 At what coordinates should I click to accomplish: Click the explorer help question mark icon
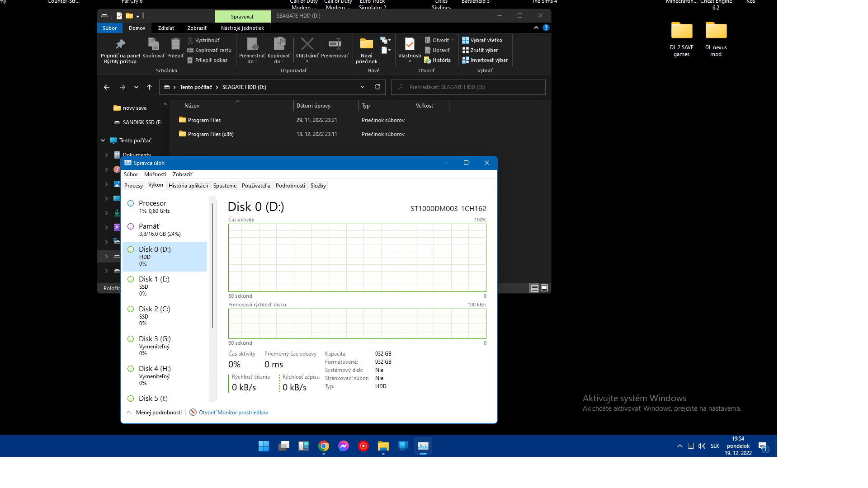(546, 28)
